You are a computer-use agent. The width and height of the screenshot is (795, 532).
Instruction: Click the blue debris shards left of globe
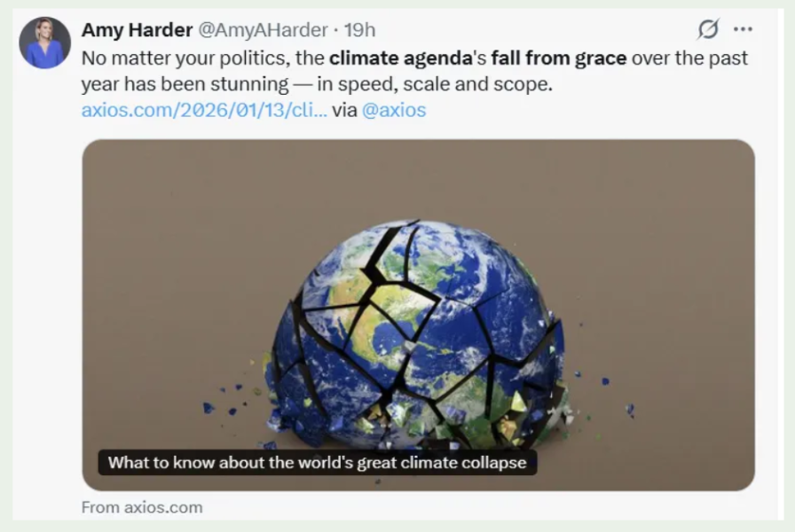(x=221, y=402)
